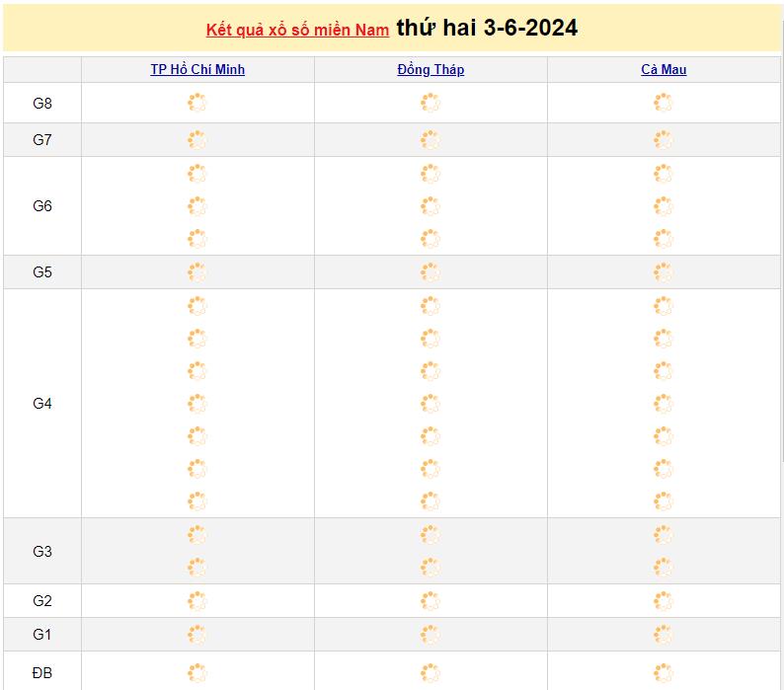
Task: Click G5 loading spinner in Cà Mau column
Action: coord(664,272)
